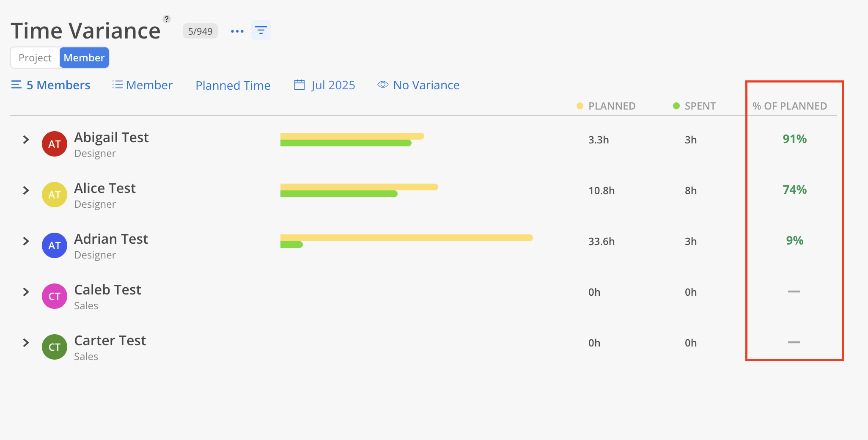Screen dimensions: 868x440
Task: Click the % OF PLANNED column header
Action: pyautogui.click(x=790, y=106)
